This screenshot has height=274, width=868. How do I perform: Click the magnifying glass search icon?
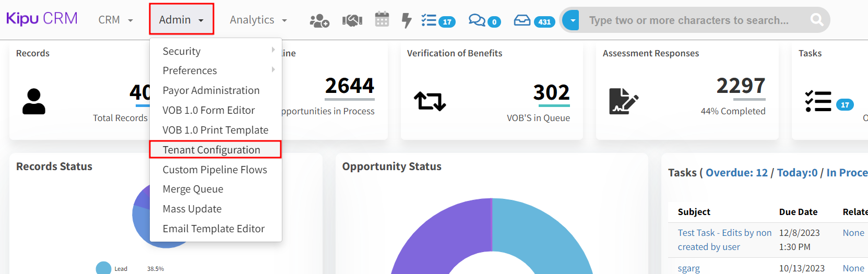tap(816, 20)
